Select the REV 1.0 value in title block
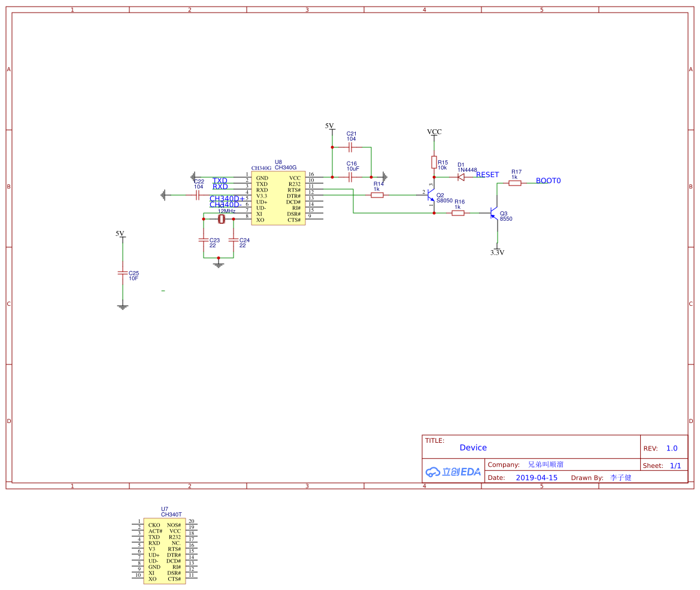The width and height of the screenshot is (700, 590). tap(672, 448)
